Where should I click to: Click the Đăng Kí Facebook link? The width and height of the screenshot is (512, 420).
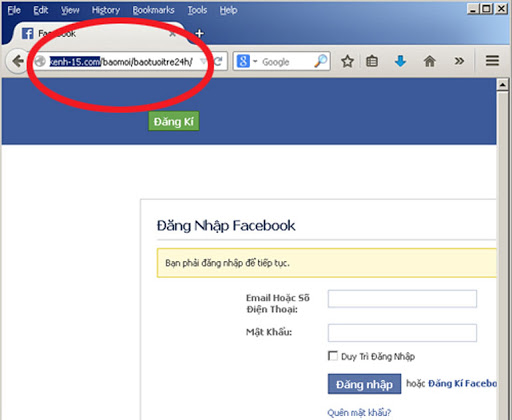coord(462,383)
